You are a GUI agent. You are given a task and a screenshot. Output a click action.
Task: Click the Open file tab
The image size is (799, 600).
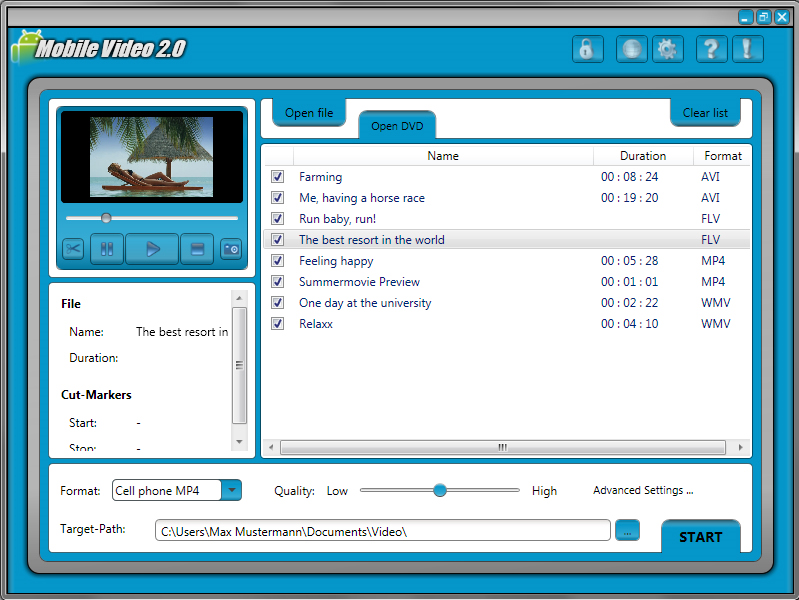click(x=309, y=113)
